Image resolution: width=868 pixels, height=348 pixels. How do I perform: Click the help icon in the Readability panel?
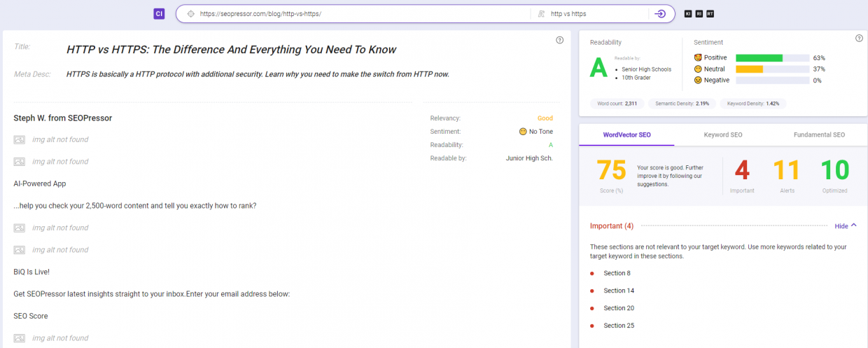859,39
